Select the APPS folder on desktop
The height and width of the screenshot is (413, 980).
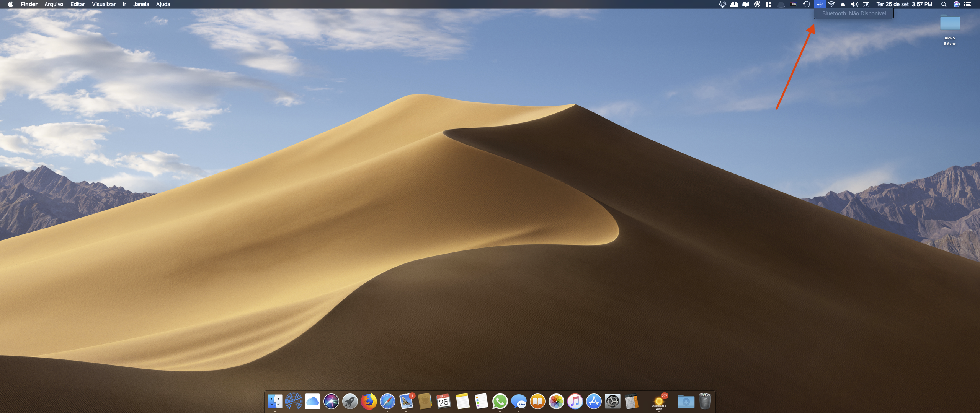[x=950, y=24]
